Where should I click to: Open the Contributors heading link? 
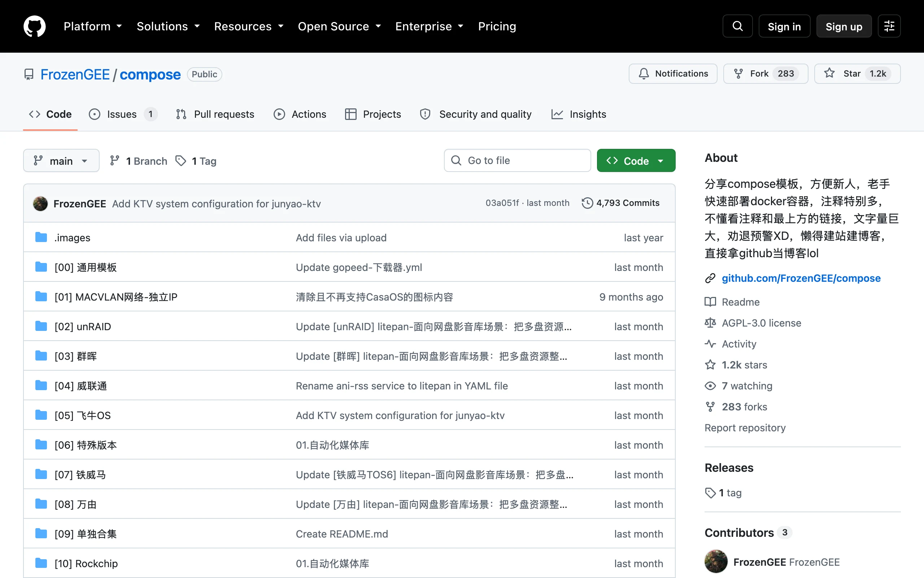pyautogui.click(x=748, y=532)
